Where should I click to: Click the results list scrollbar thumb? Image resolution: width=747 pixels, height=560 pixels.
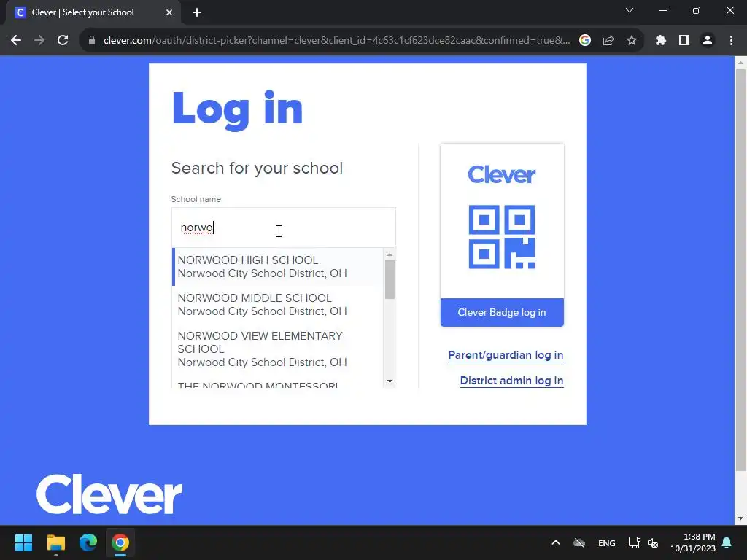coord(390,280)
